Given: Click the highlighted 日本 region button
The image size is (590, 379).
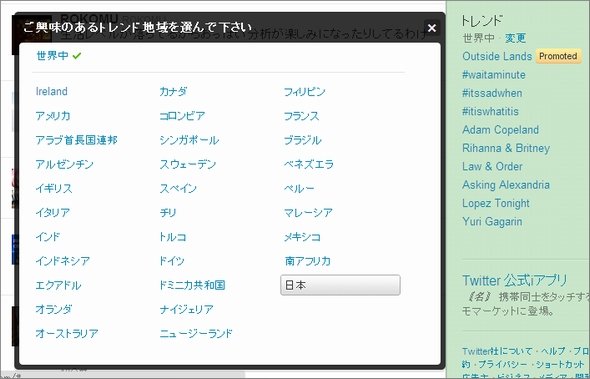Looking at the screenshot, I should tap(340, 285).
